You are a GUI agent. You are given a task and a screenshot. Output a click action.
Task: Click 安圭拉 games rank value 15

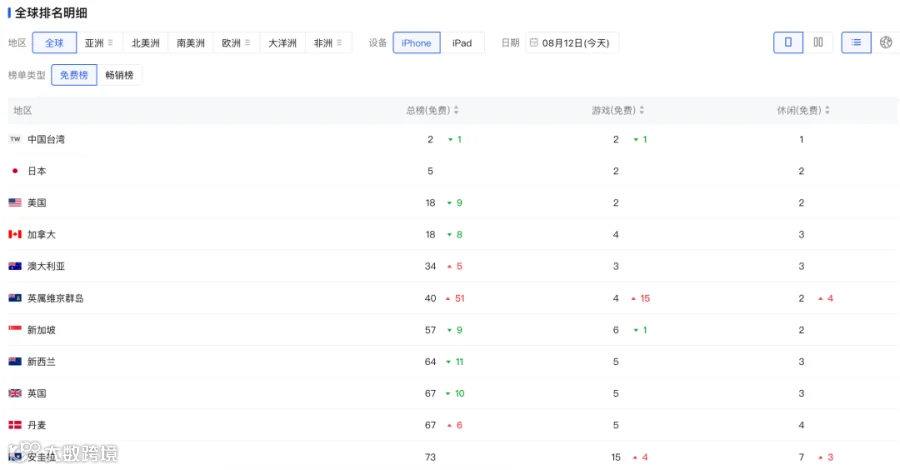tap(616, 457)
